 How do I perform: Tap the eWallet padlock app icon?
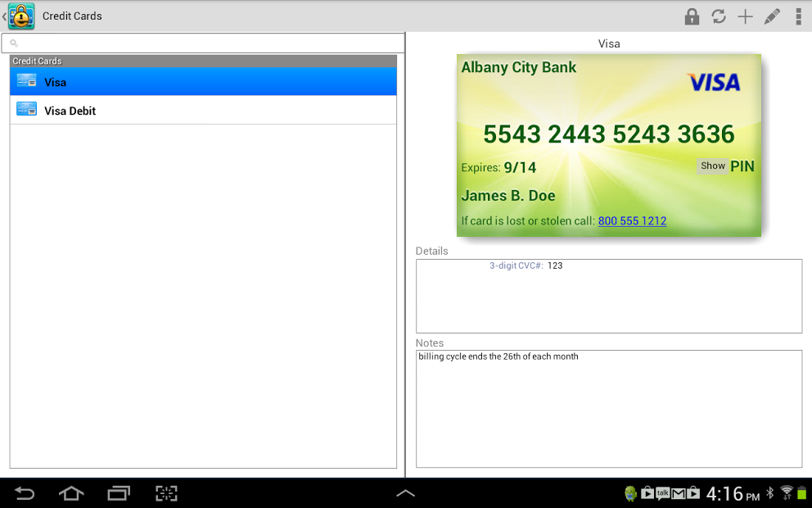coord(20,16)
